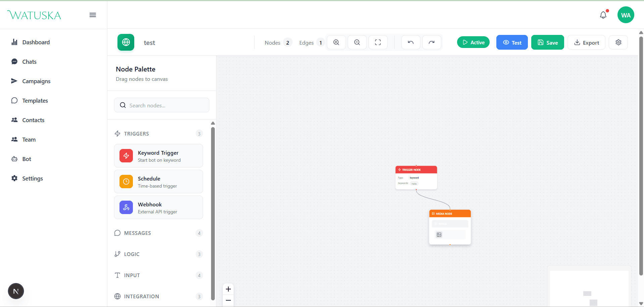Open Chats from sidebar
Viewport: 644px width, 307px height.
click(x=29, y=62)
